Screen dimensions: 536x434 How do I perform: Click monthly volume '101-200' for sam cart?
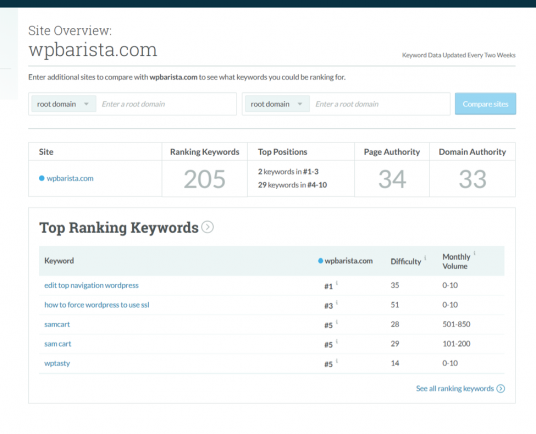pyautogui.click(x=456, y=344)
